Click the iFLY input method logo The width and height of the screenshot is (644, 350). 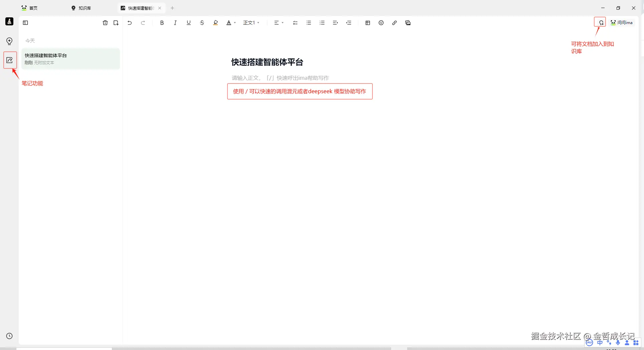(x=589, y=343)
